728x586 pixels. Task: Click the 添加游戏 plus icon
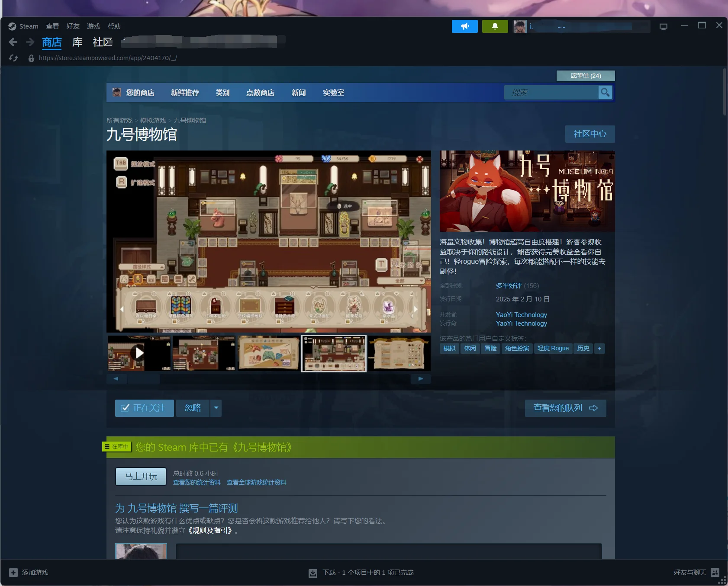click(x=13, y=572)
